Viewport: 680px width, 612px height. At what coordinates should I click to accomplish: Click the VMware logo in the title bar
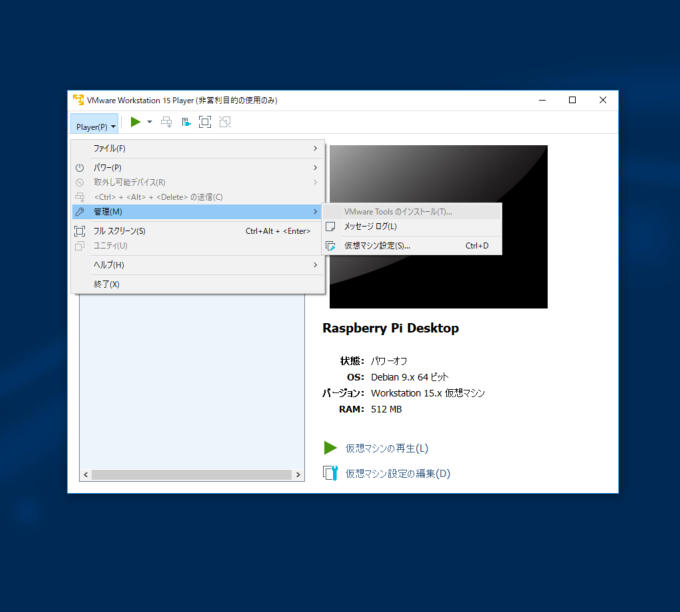coord(78,100)
